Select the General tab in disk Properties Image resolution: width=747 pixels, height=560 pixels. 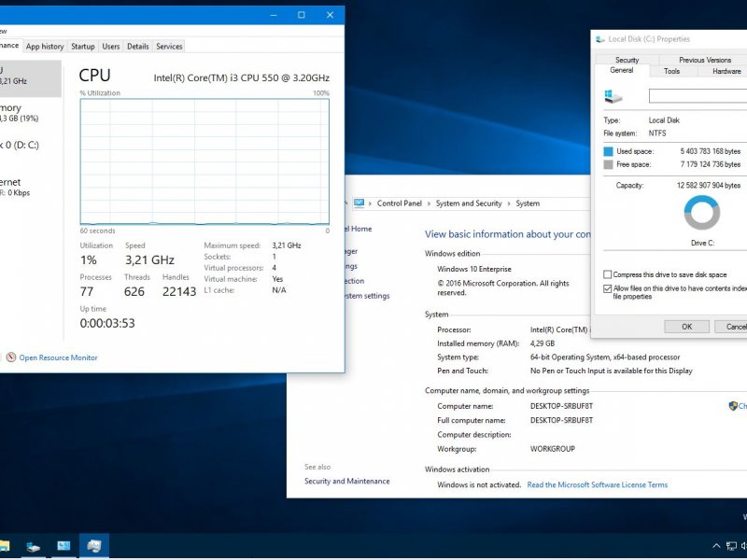622,71
